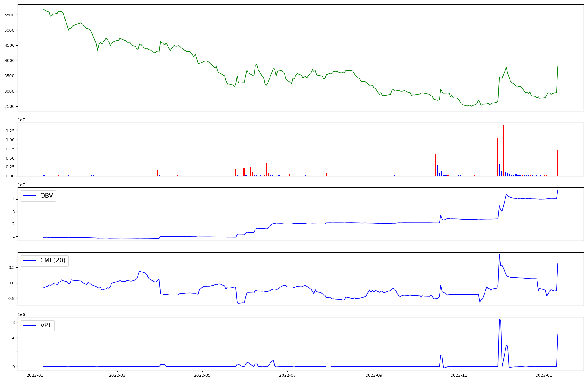Click the 1e6 multiplier above the VPT chart
The width and height of the screenshot is (588, 382).
tap(21, 314)
